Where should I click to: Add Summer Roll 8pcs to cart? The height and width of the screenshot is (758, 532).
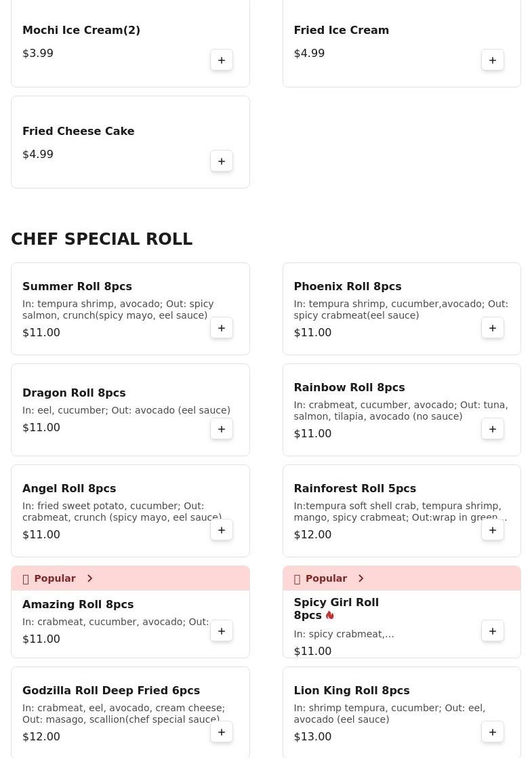coord(222,328)
